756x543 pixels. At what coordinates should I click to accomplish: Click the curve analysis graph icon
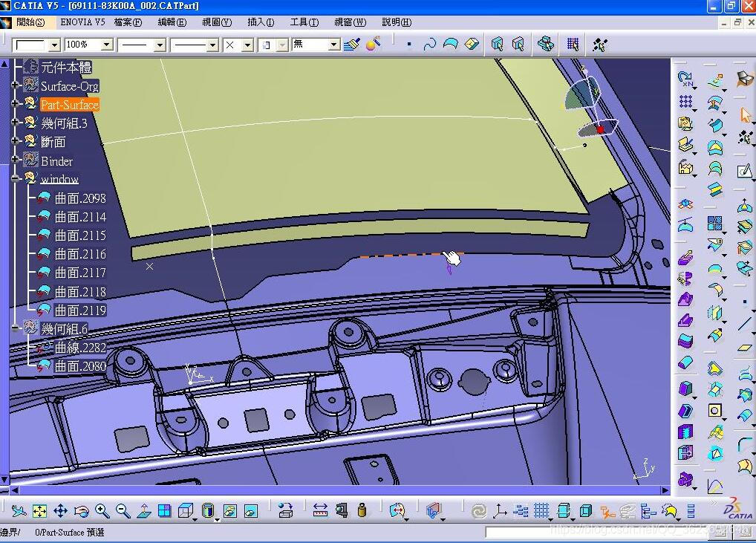[x=715, y=486]
